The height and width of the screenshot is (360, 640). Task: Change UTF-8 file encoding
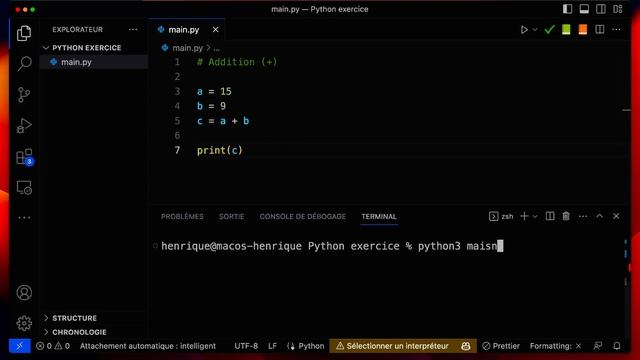tap(246, 346)
